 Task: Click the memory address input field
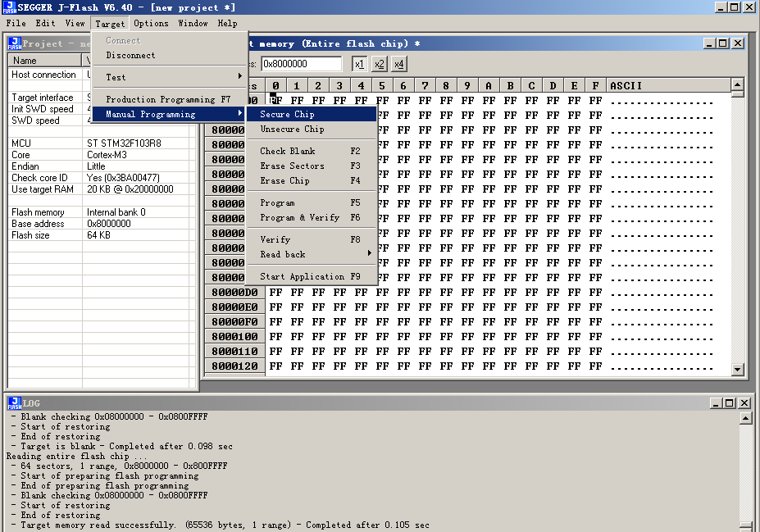[x=302, y=64]
